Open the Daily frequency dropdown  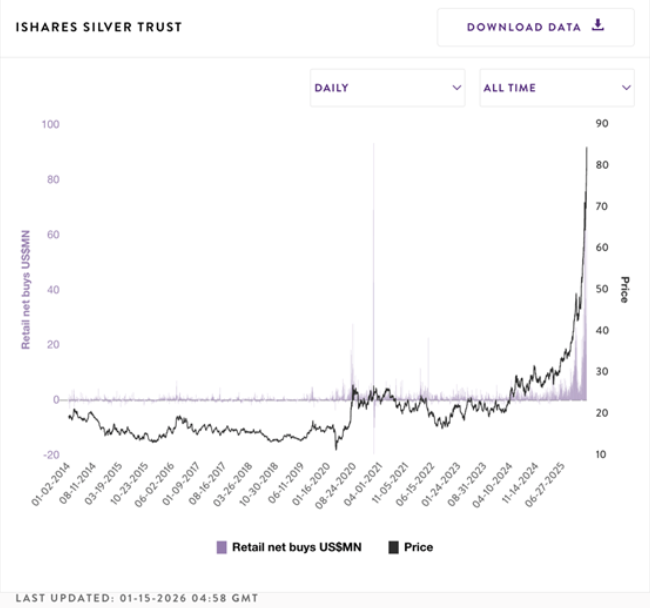click(387, 88)
